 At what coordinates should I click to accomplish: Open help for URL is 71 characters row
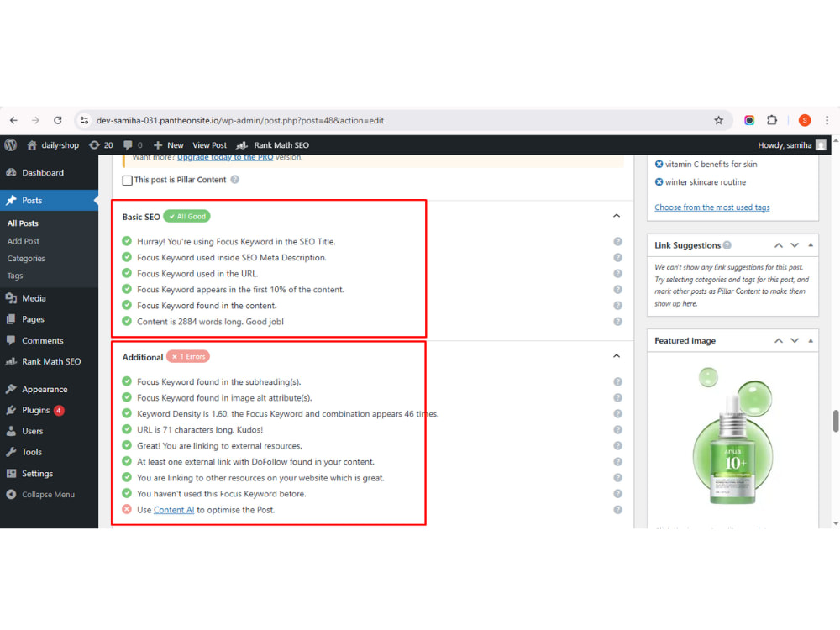click(x=617, y=430)
